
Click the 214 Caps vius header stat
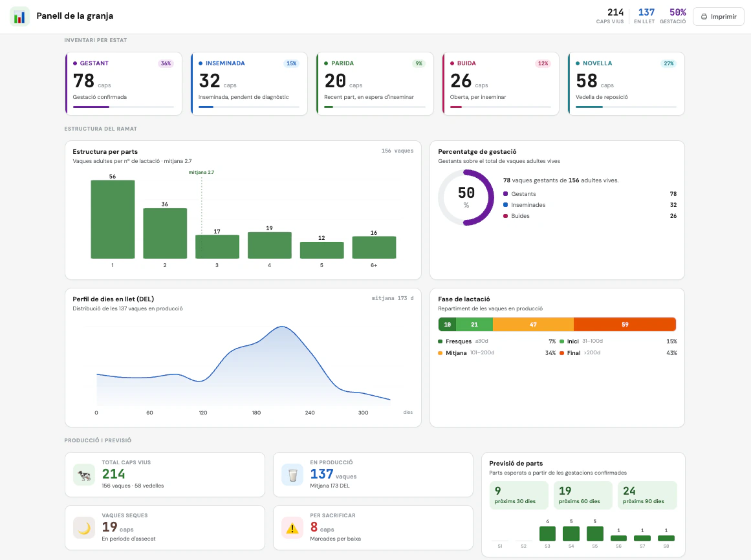610,16
